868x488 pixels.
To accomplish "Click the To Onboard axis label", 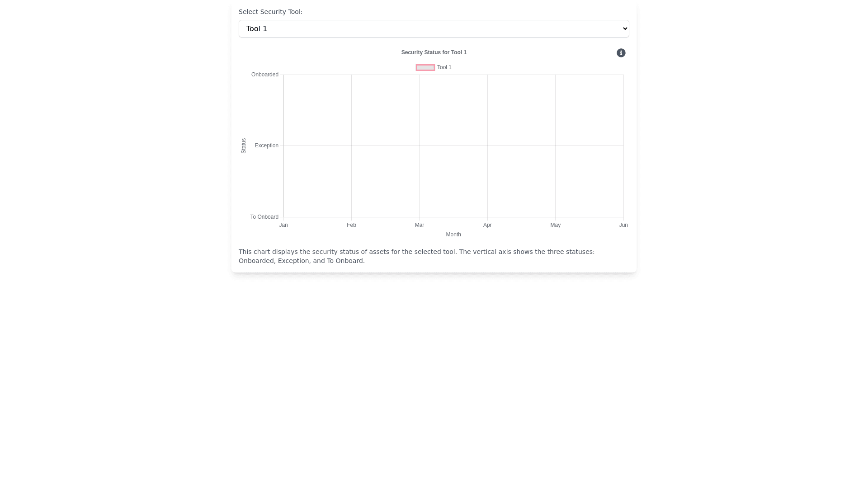I will click(x=264, y=217).
